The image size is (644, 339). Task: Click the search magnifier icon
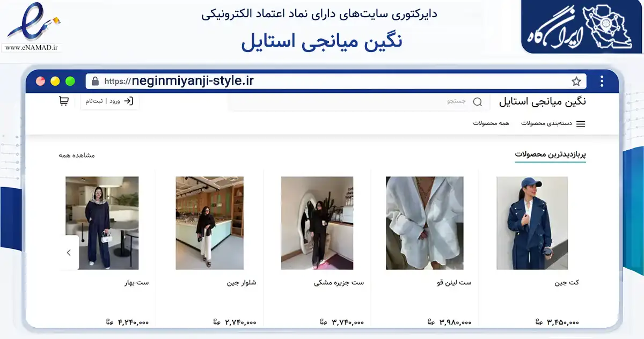pos(478,101)
